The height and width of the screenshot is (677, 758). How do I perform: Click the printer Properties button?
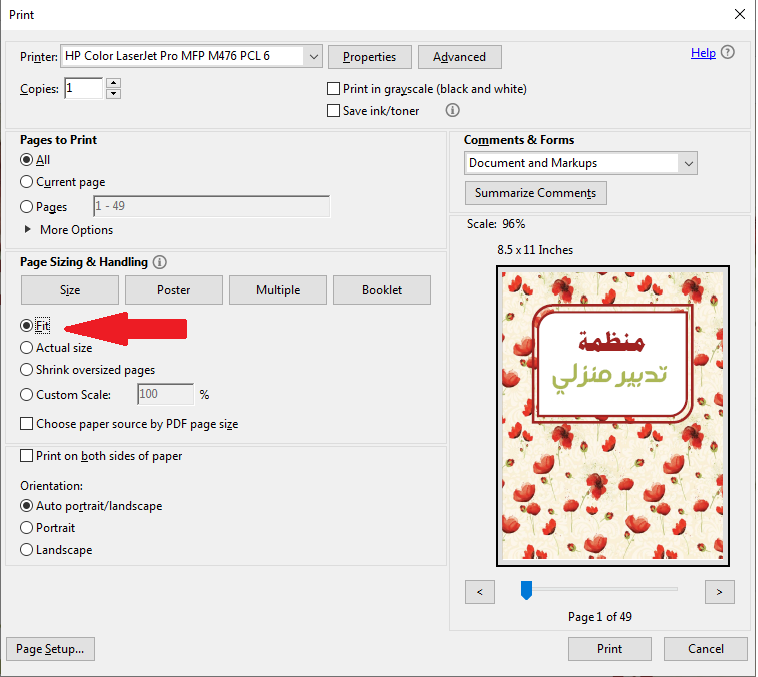369,57
